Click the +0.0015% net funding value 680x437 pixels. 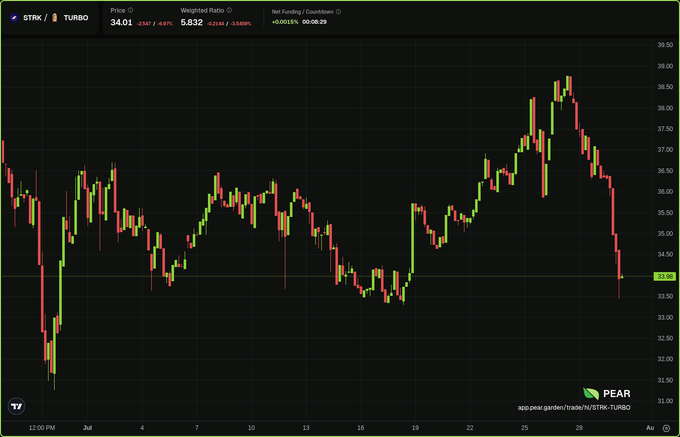click(285, 22)
